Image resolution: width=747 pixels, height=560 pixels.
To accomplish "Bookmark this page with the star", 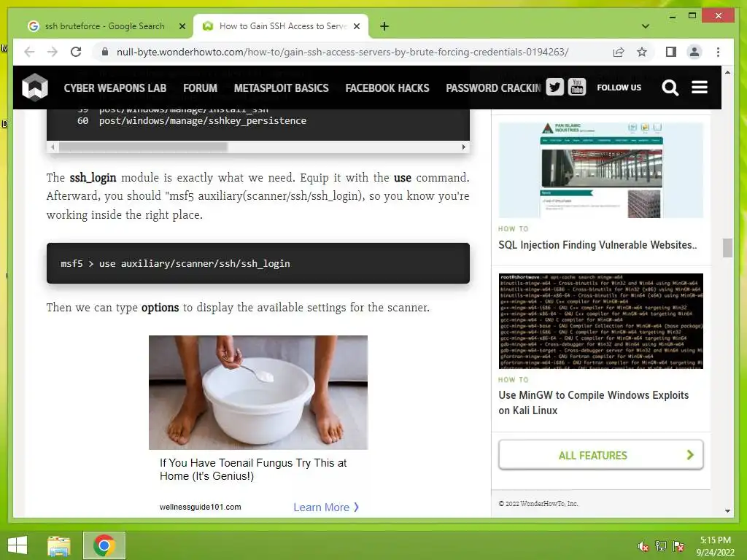I will coord(642,52).
